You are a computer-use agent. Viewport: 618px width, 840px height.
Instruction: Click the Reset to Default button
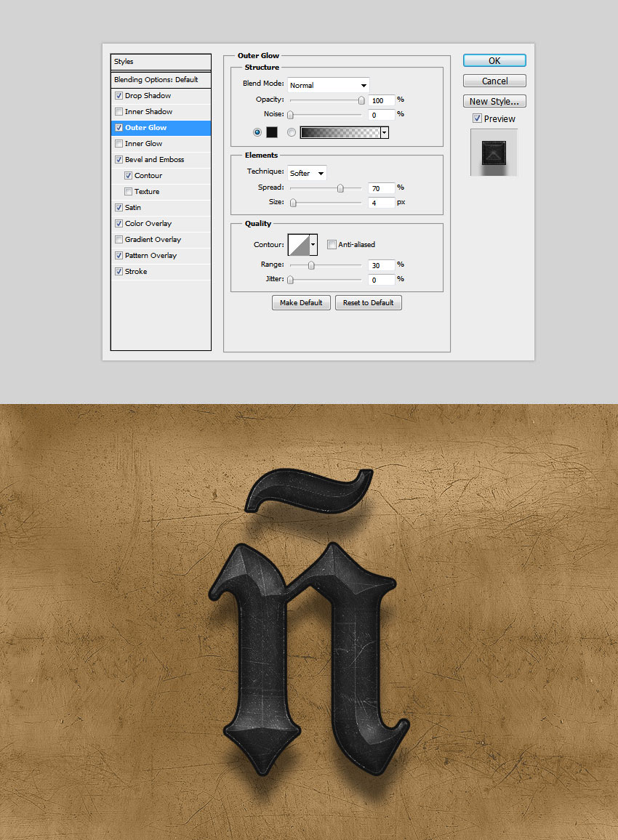pos(368,303)
